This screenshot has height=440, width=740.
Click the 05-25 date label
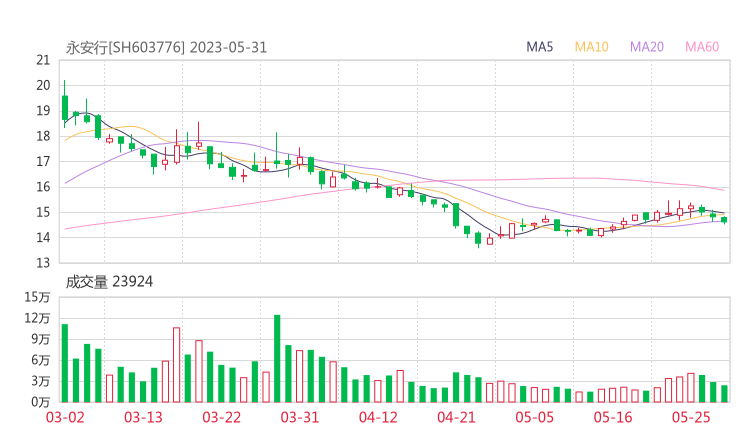click(x=691, y=417)
